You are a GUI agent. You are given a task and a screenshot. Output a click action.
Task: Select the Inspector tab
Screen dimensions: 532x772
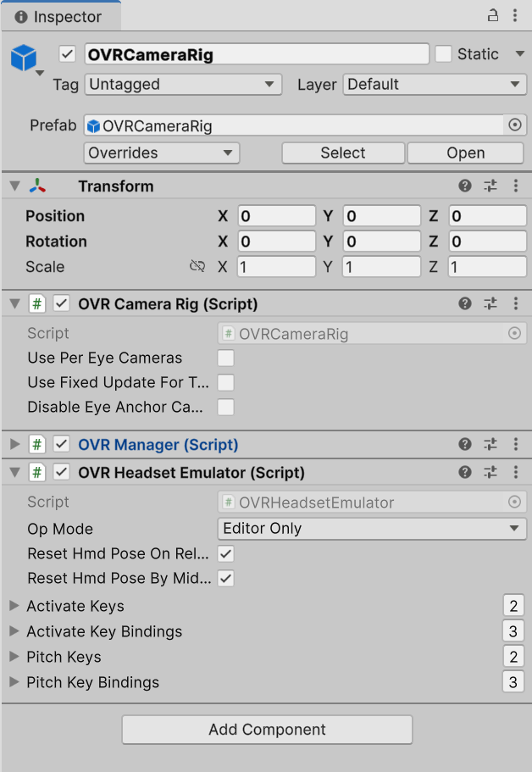click(59, 16)
